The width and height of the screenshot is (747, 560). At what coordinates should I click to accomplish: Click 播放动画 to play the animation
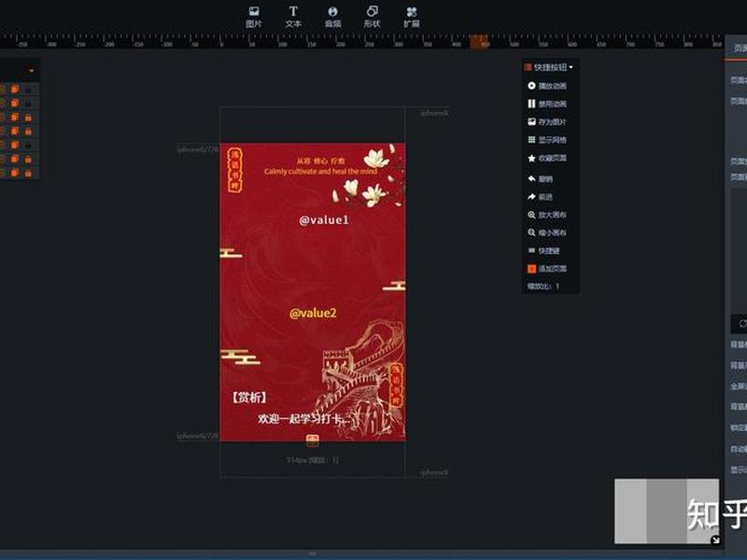coord(547,86)
